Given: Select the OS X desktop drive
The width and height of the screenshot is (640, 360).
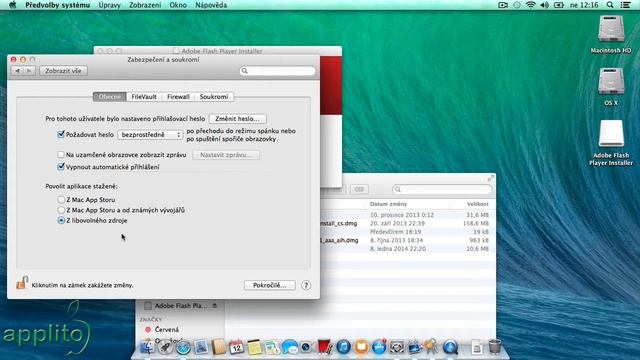Looking at the screenshot, I should [x=611, y=87].
